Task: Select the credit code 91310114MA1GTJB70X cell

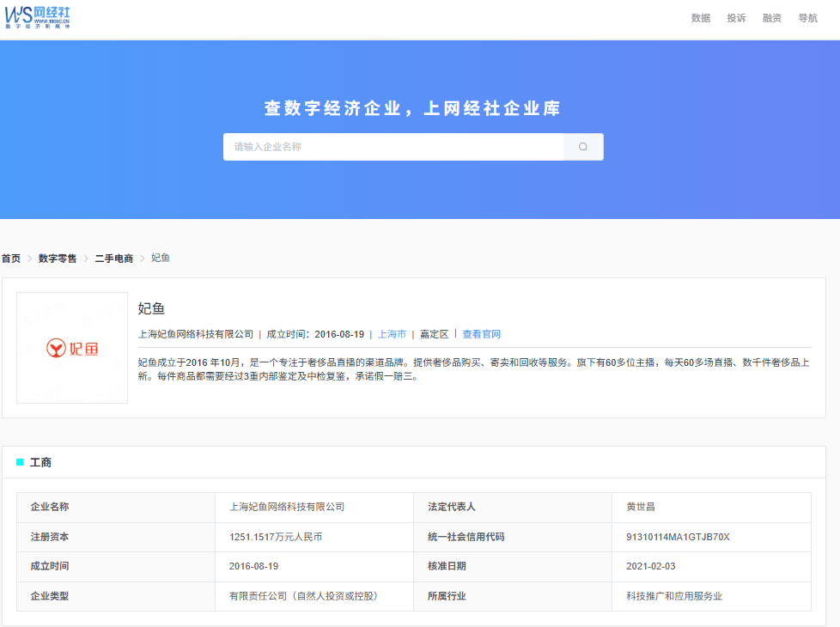Action: (678, 537)
